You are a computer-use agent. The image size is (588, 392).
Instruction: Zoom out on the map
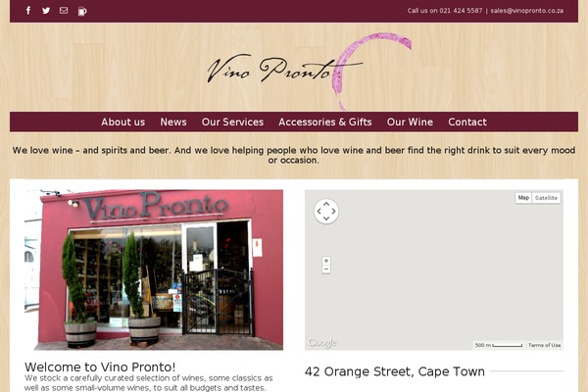pyautogui.click(x=326, y=269)
